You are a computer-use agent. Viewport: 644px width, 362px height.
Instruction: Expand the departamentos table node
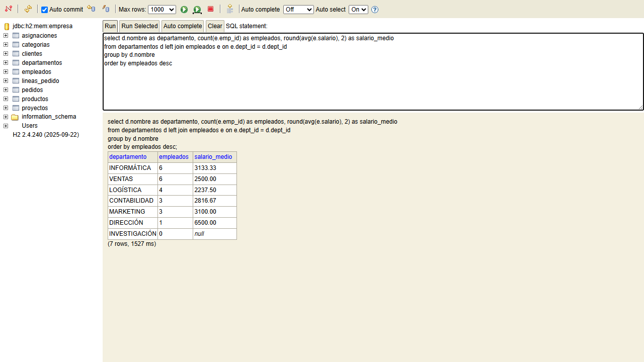pos(6,63)
